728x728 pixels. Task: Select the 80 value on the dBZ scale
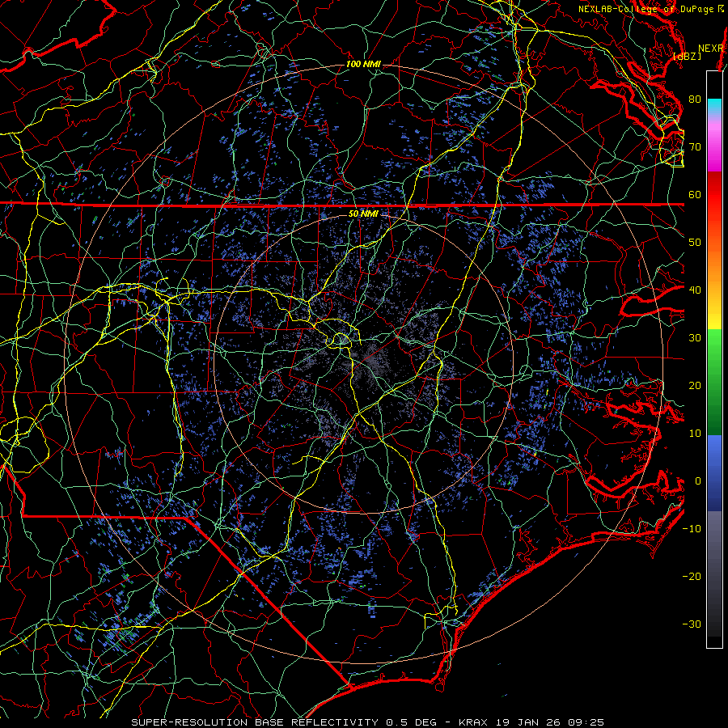[695, 99]
